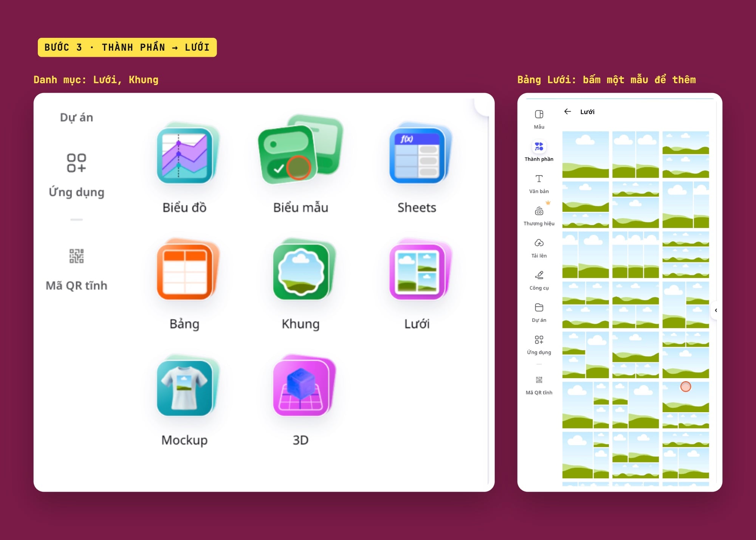The height and width of the screenshot is (540, 756).
Task: Open the Bảng table category
Action: pyautogui.click(x=184, y=284)
